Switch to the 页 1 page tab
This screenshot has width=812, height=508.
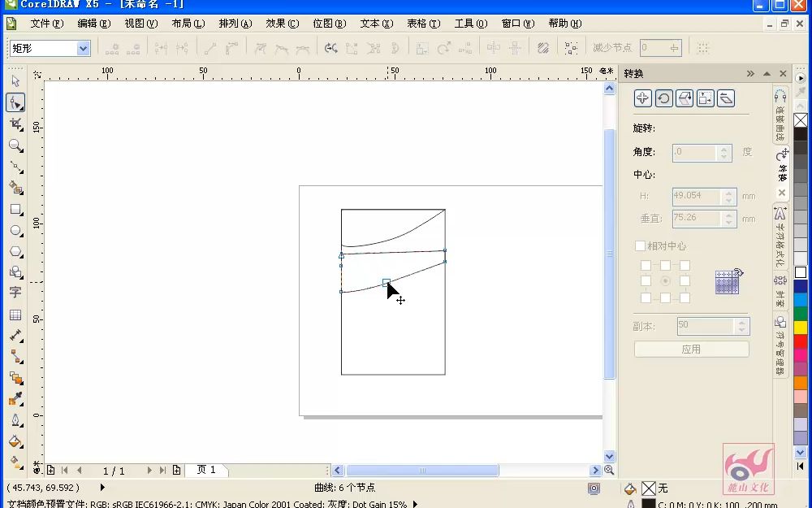pyautogui.click(x=207, y=470)
